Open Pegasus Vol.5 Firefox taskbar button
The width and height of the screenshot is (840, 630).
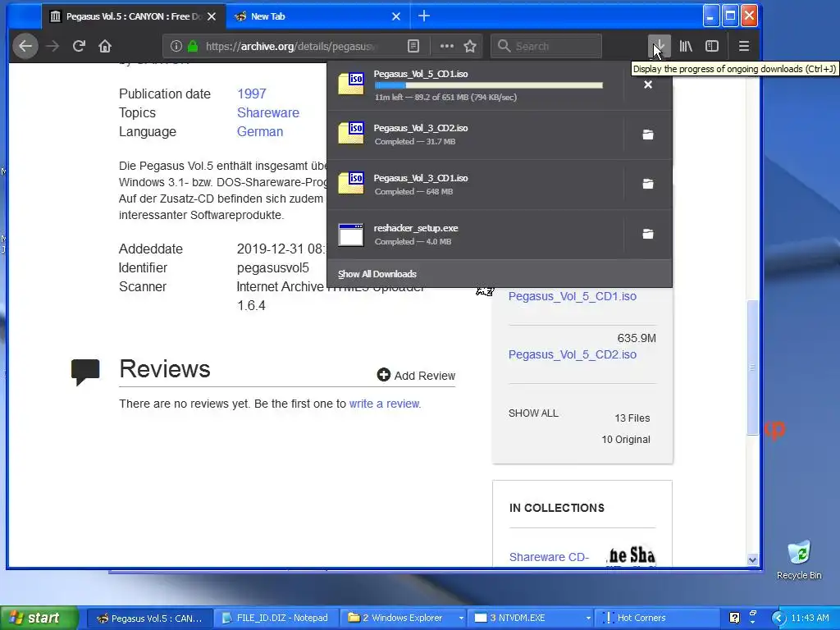pos(149,618)
